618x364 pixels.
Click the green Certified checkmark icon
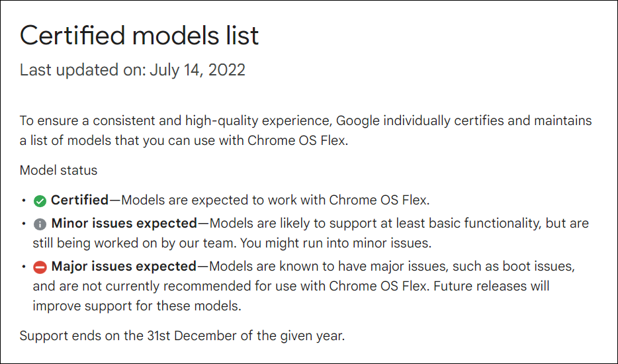click(40, 201)
